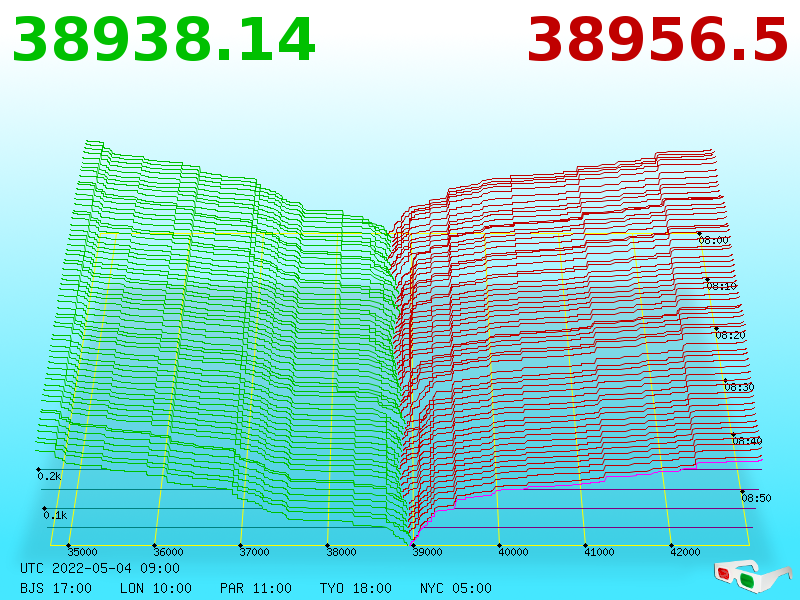800x600 pixels.
Task: Click the green bid price 38938.14
Action: click(164, 40)
